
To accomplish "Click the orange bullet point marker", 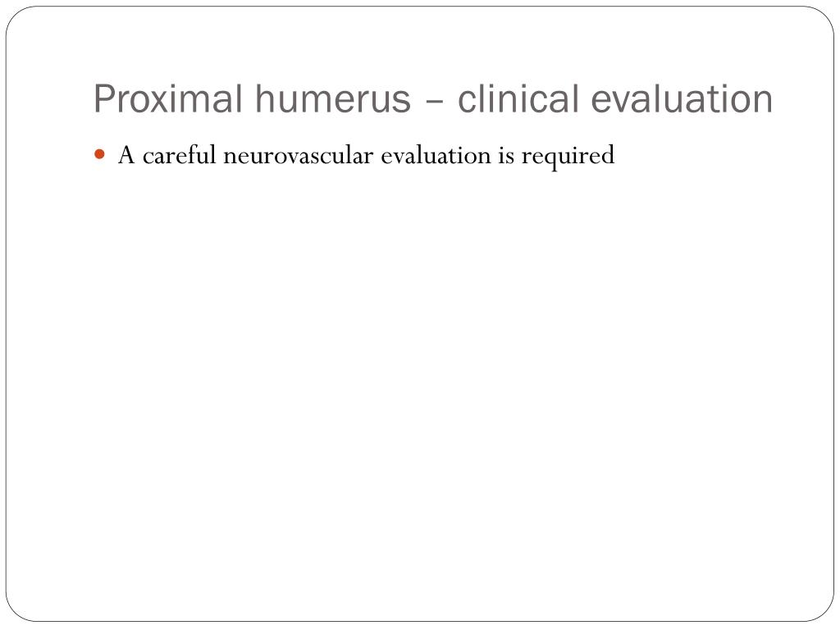I will pos(99,155).
